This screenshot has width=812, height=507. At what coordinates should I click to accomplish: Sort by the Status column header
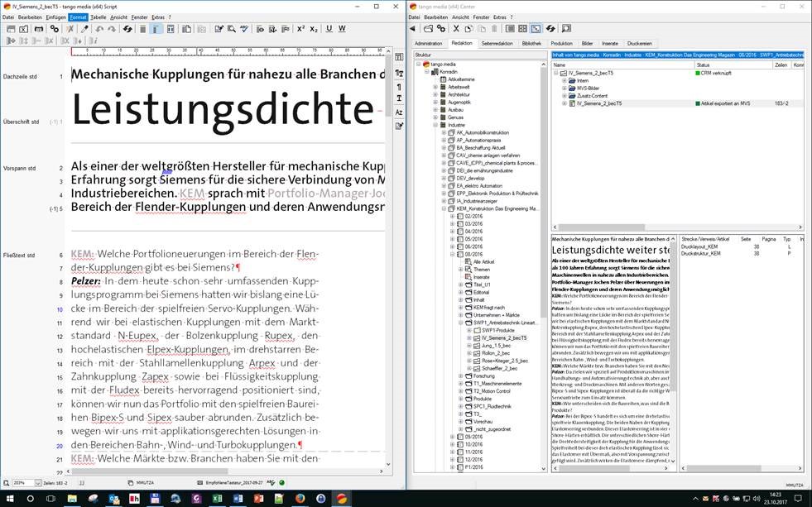click(x=704, y=65)
